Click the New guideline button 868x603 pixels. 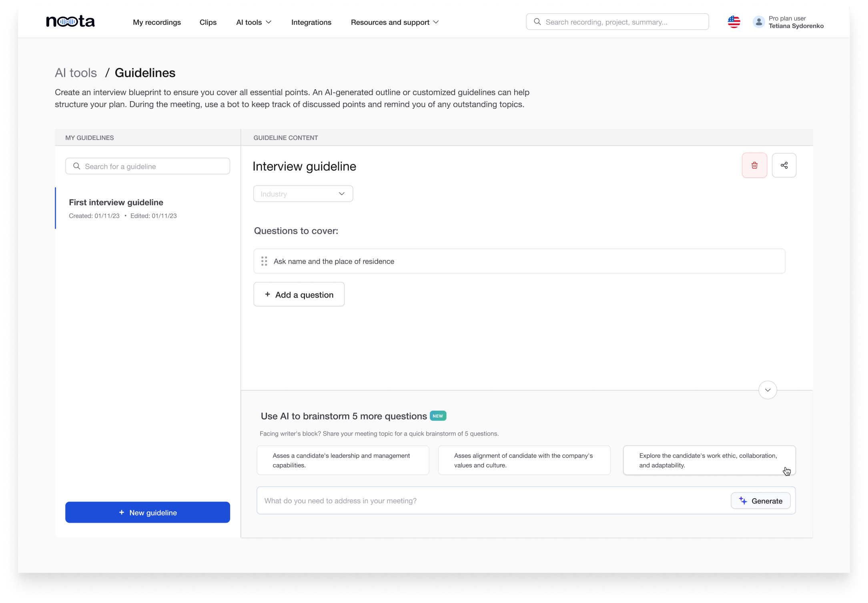[x=147, y=512]
